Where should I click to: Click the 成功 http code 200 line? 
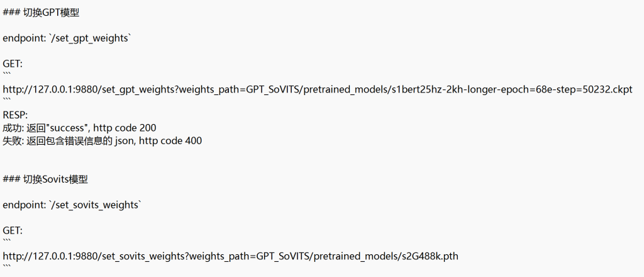point(79,128)
